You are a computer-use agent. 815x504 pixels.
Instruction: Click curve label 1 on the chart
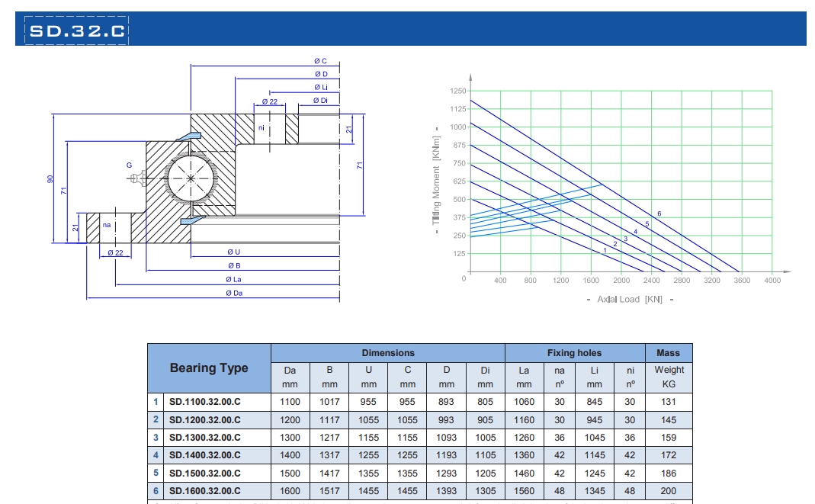coord(605,250)
